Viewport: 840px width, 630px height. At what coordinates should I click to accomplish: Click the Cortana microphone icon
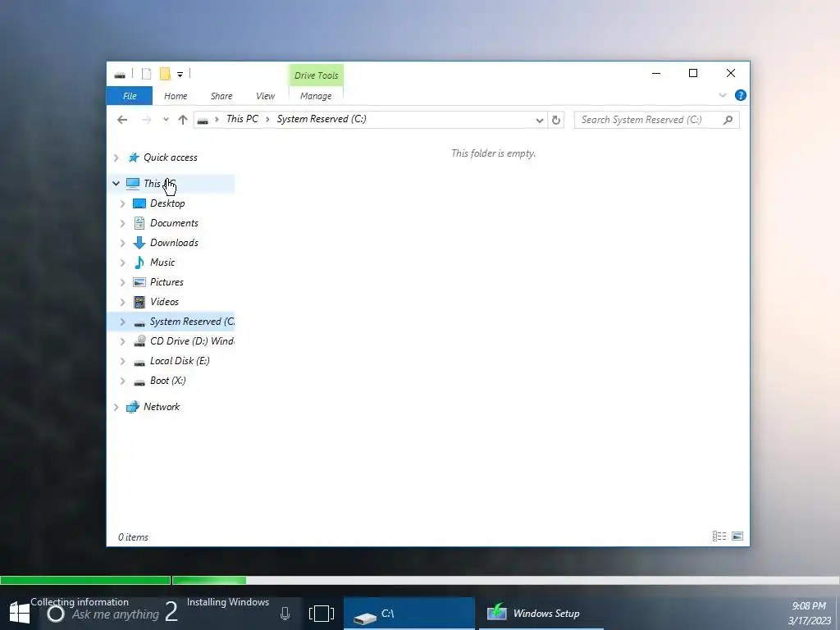pos(285,614)
